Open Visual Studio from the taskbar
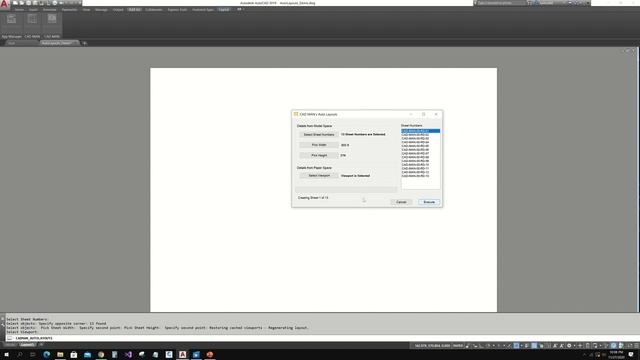 [x=128, y=355]
